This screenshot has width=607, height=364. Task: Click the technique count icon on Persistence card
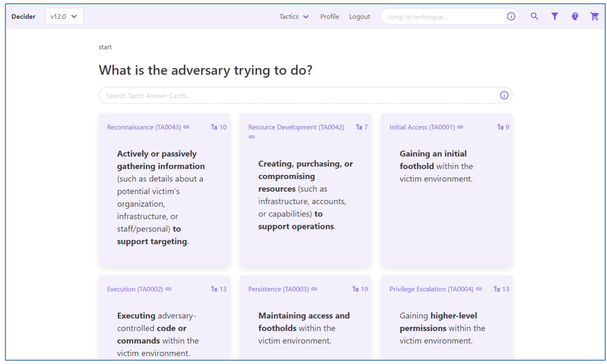click(355, 289)
